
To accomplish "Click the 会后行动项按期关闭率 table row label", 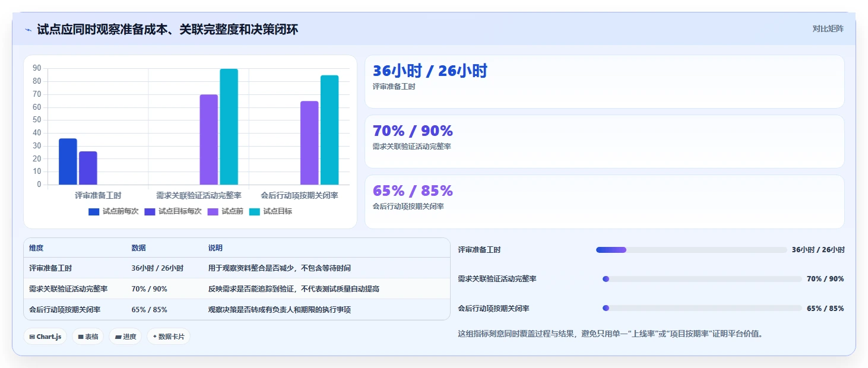I will [x=65, y=310].
